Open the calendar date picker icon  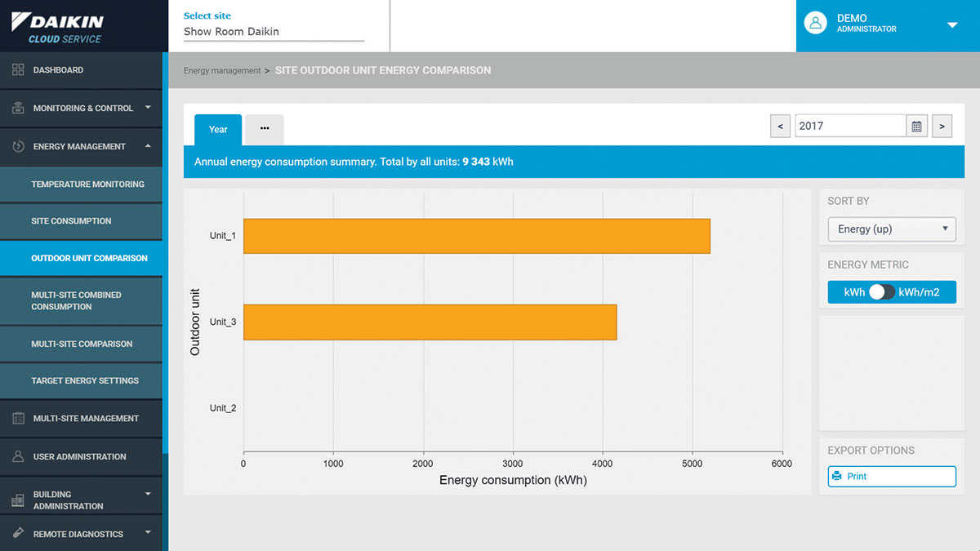(x=917, y=127)
